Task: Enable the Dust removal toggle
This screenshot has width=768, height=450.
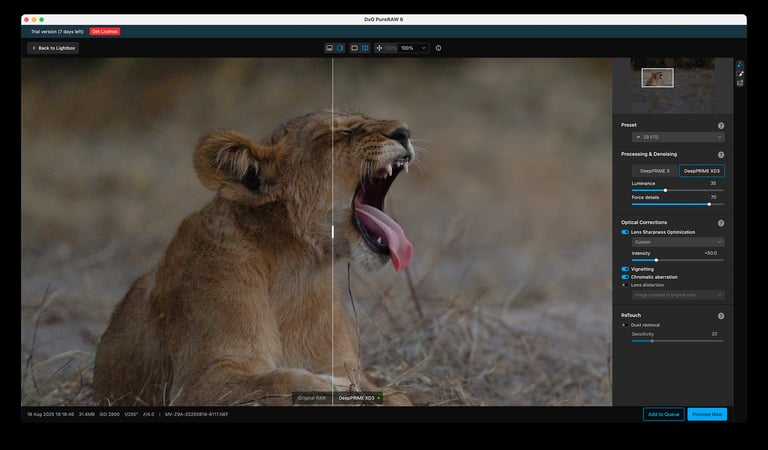Action: 625,325
